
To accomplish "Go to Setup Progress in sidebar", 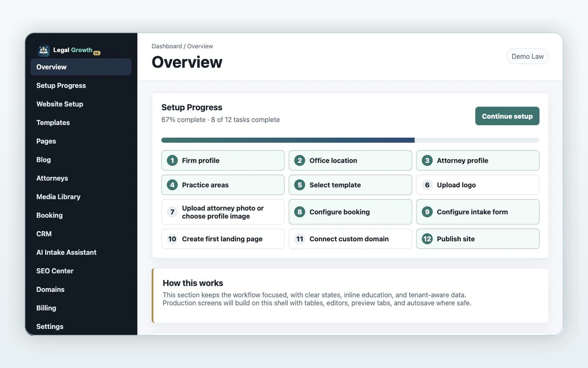I will point(81,85).
